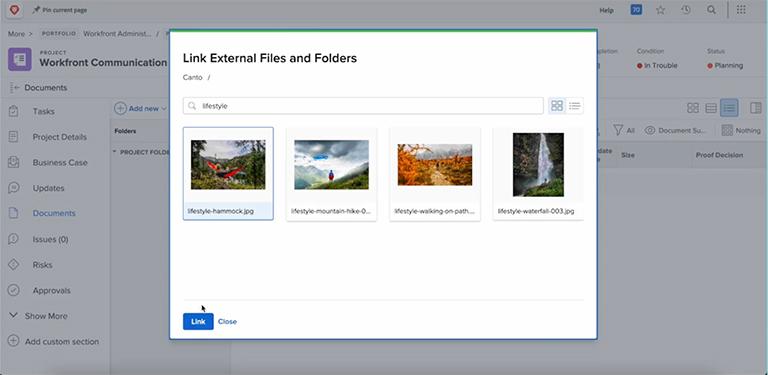Toggle the summary side panel icon
The width and height of the screenshot is (768, 375).
pyautogui.click(x=755, y=108)
